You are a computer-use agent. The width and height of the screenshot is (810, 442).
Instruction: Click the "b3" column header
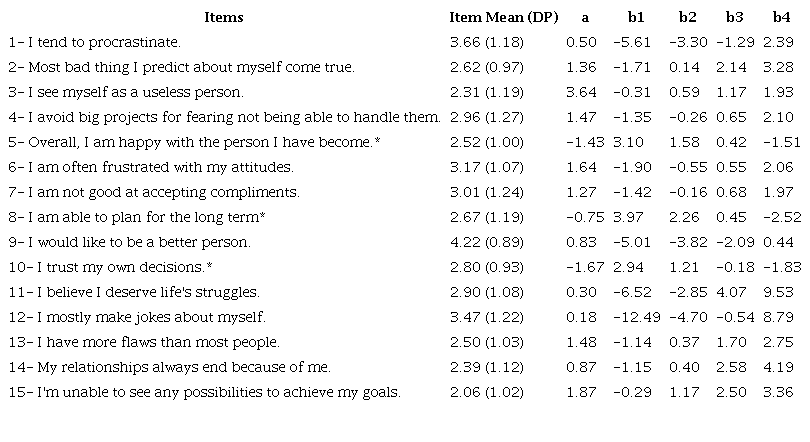pyautogui.click(x=735, y=17)
